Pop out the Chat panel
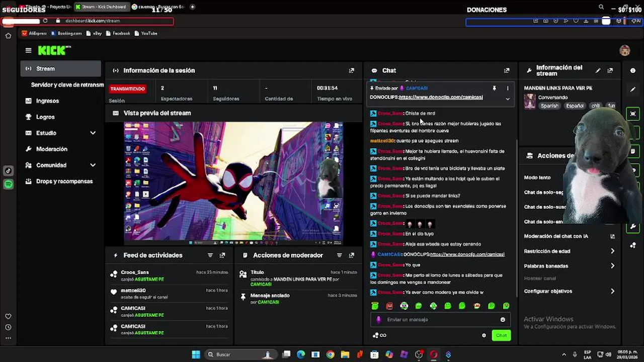This screenshot has height=362, width=644. point(507,70)
